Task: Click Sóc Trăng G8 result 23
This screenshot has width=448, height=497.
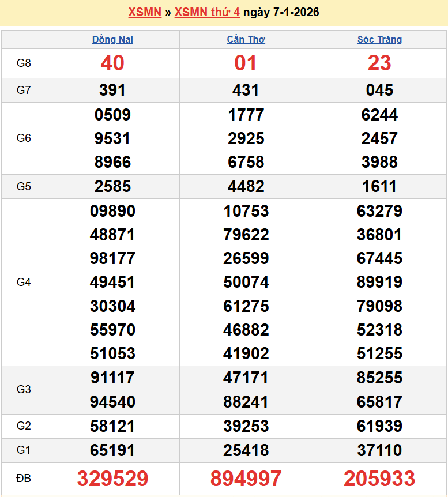Action: (x=379, y=63)
